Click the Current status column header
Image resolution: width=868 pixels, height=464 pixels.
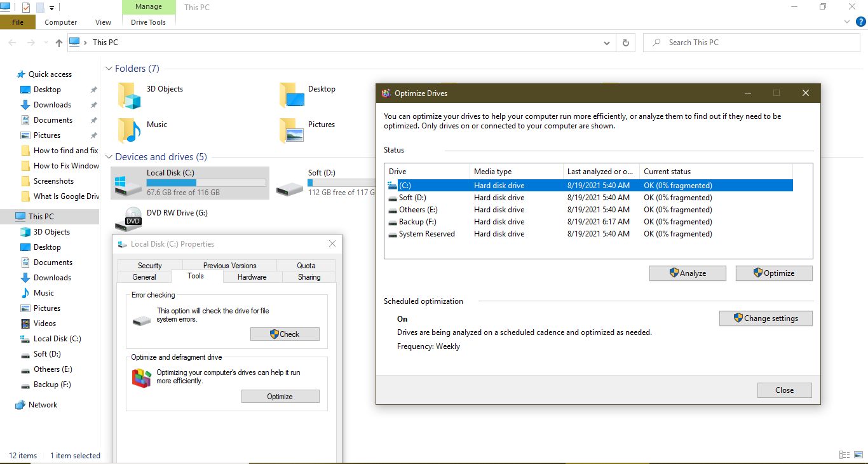click(716, 172)
